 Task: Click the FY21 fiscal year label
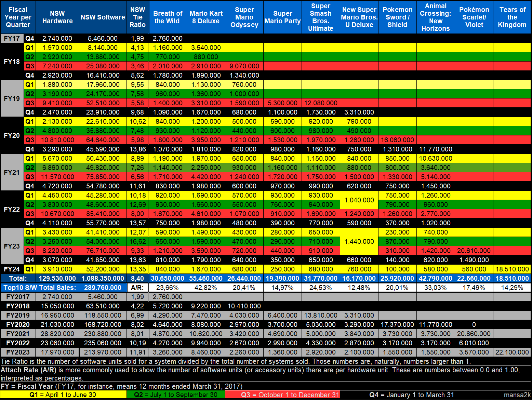pyautogui.click(x=12, y=172)
